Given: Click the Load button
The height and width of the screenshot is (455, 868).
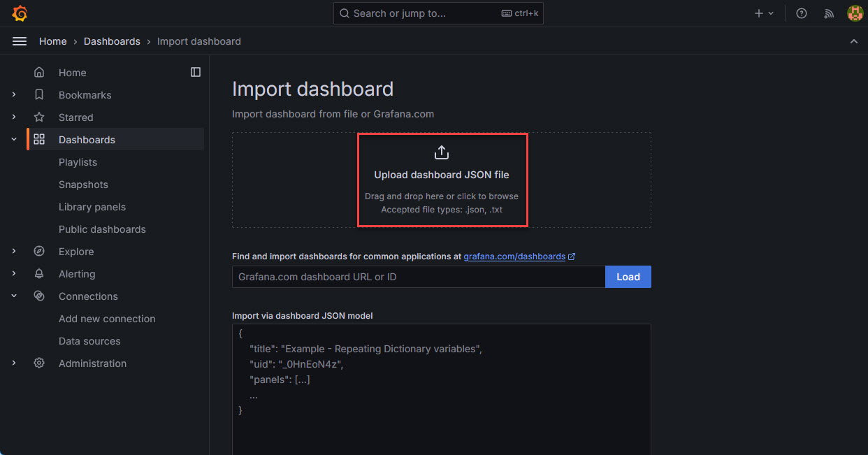Looking at the screenshot, I should [x=628, y=277].
